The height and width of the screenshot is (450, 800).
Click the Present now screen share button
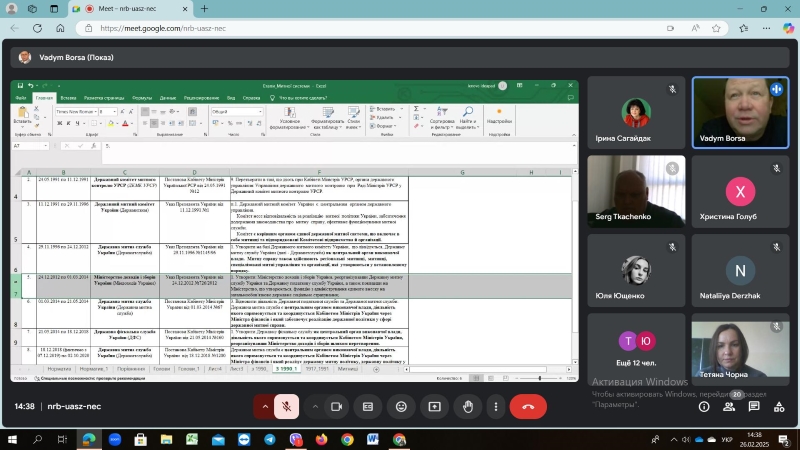[435, 407]
